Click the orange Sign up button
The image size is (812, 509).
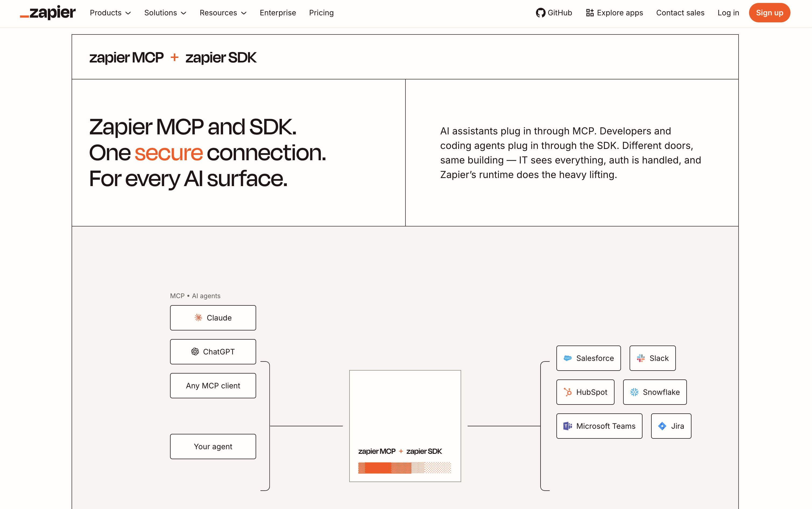769,13
